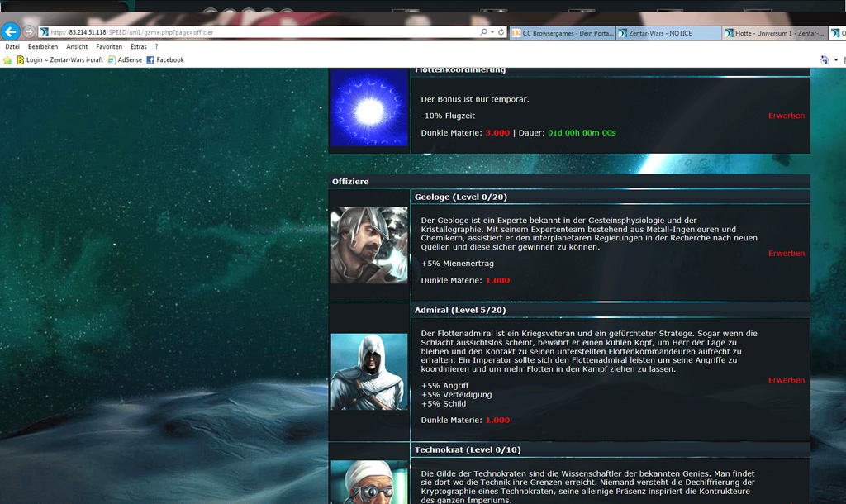Click the favorites star icon in bookmarks bar
Image resolution: width=846 pixels, height=504 pixels.
point(7,59)
